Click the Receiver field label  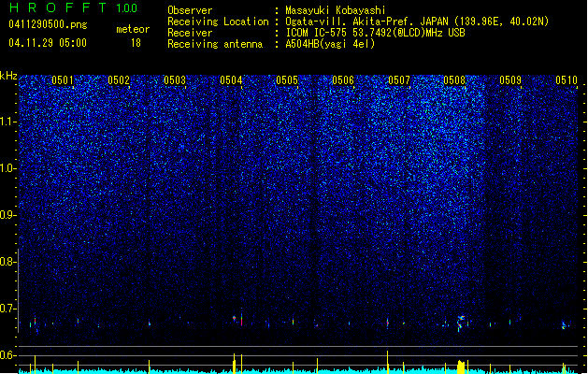click(190, 33)
